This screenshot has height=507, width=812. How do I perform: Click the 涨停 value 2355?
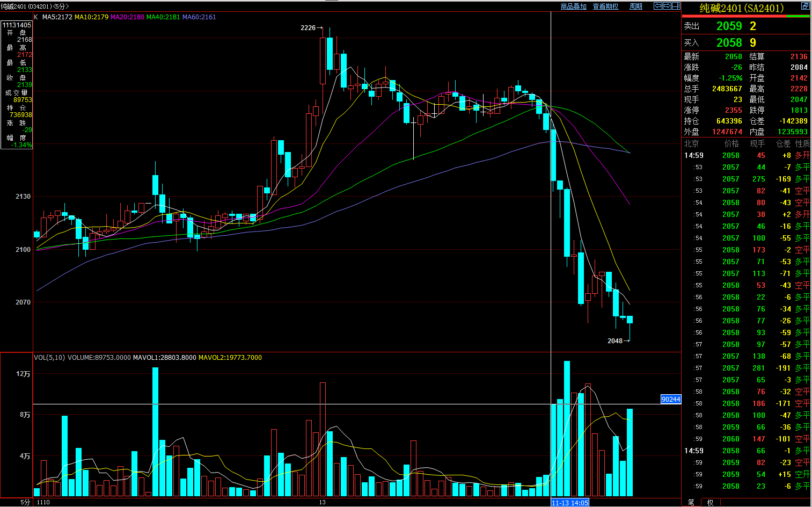click(733, 110)
